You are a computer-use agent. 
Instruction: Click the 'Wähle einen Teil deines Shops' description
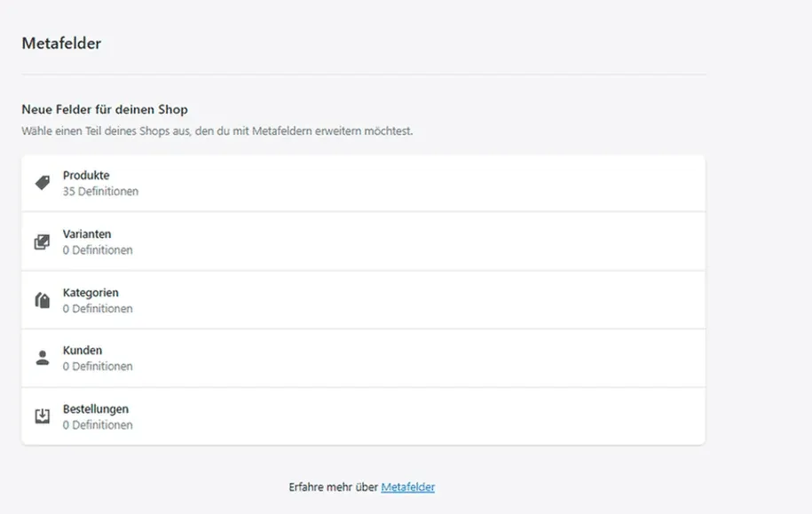coord(217,131)
